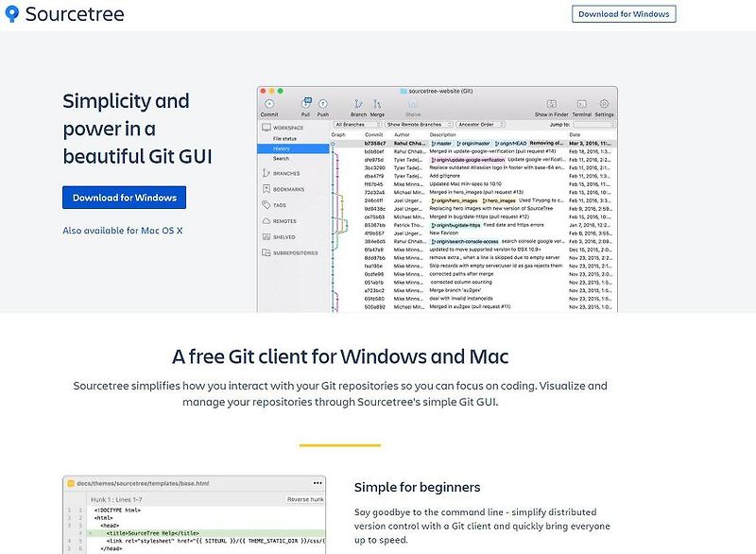
Task: Click the Subrepositories folder icon in sidebar
Action: [266, 252]
